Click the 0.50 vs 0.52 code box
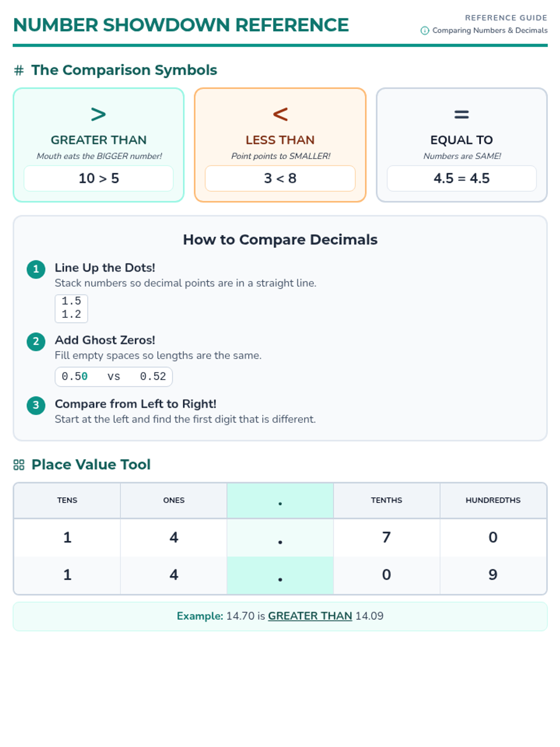This screenshot has width=560, height=747. (x=113, y=377)
